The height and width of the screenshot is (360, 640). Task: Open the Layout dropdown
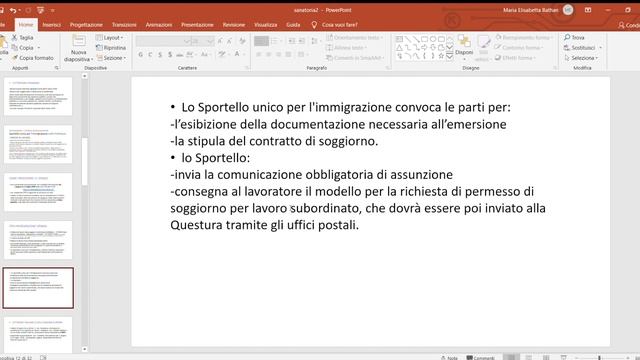click(109, 38)
